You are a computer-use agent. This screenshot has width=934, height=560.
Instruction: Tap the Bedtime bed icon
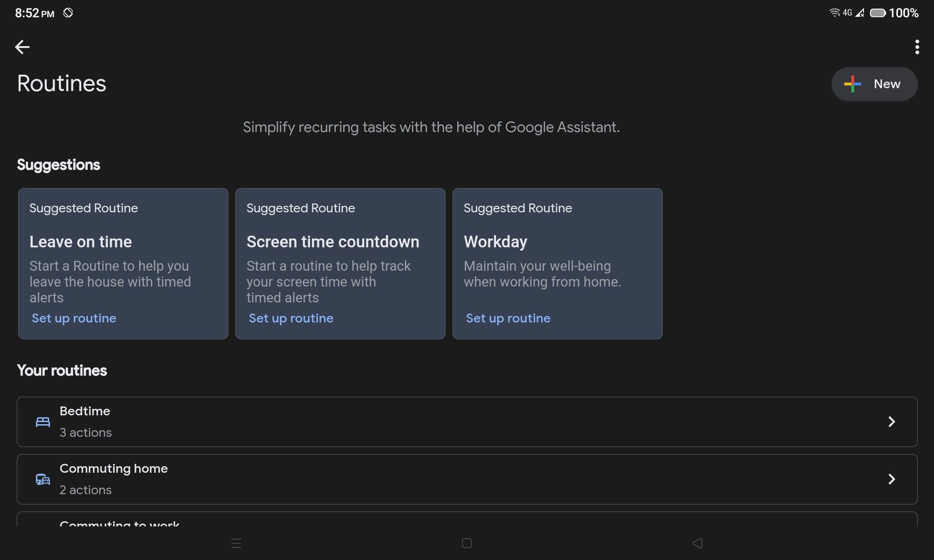pos(43,422)
